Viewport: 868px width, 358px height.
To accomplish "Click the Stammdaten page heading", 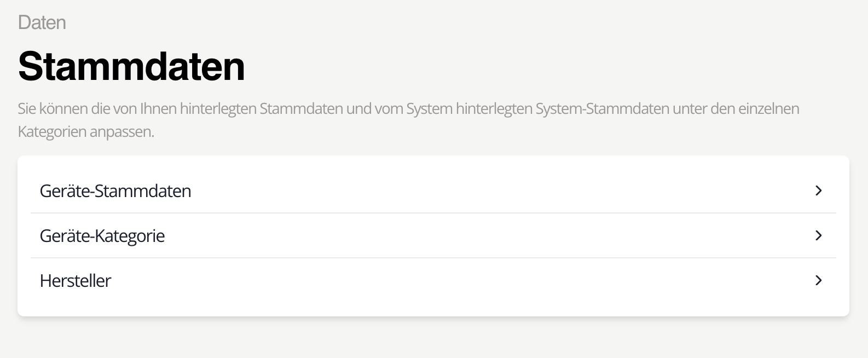I will pyautogui.click(x=131, y=67).
